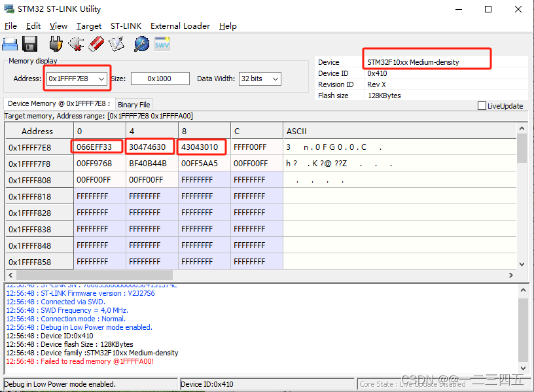The width and height of the screenshot is (534, 392).
Task: Open the ST-LINK menu
Action: (x=126, y=26)
